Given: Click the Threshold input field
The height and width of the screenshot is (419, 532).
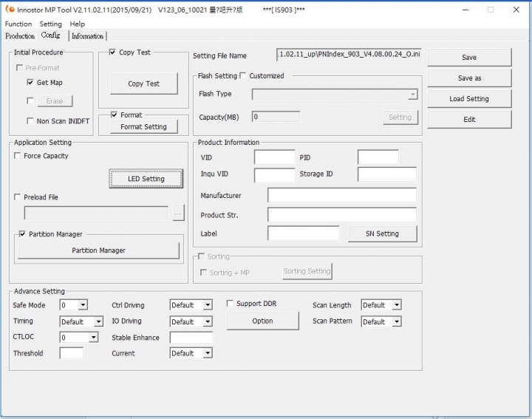Looking at the screenshot, I should pos(71,353).
